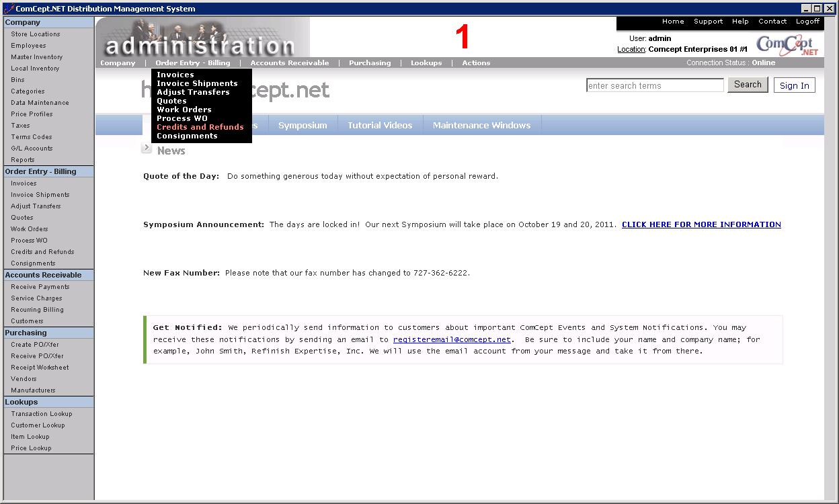Open the Maintenance Windows tab
The width and height of the screenshot is (839, 504).
pyautogui.click(x=481, y=126)
